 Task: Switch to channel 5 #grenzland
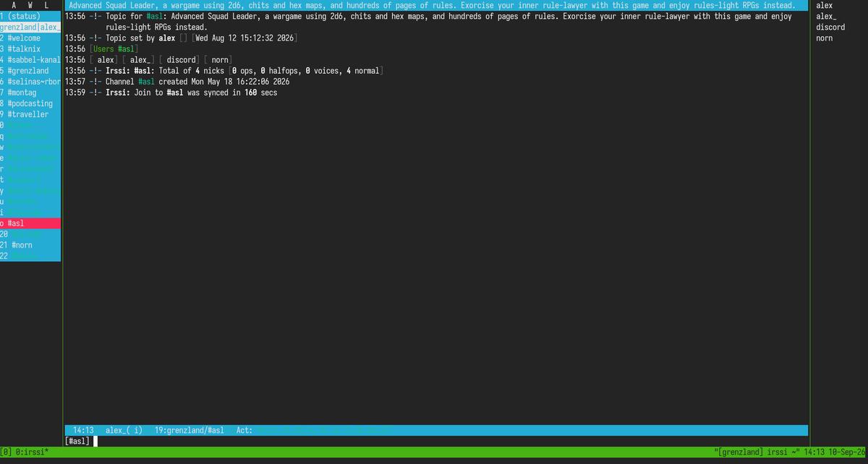[30, 70]
